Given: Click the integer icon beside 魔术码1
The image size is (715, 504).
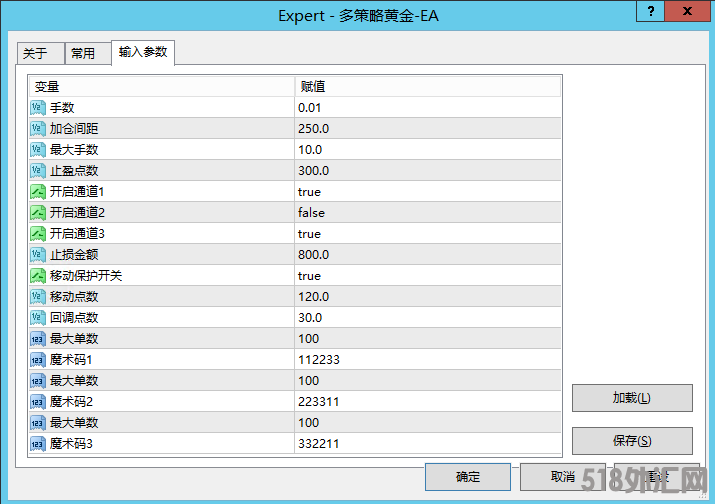Looking at the screenshot, I should pos(38,360).
